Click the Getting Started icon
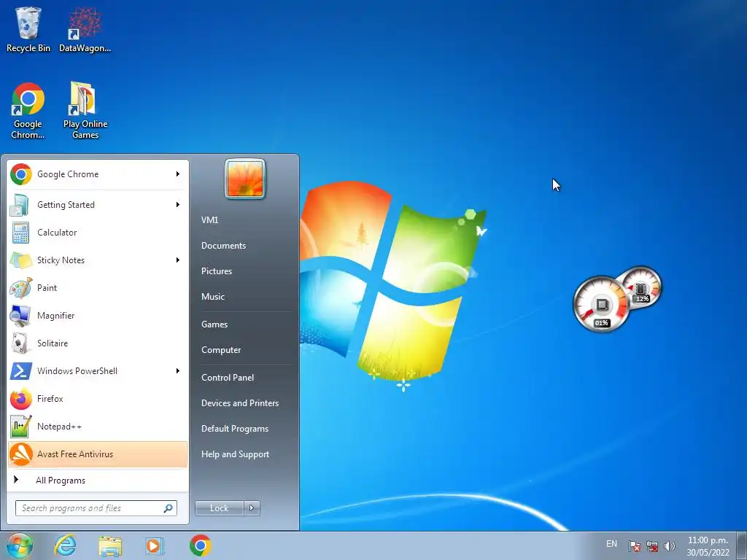747x560 pixels. (x=21, y=205)
